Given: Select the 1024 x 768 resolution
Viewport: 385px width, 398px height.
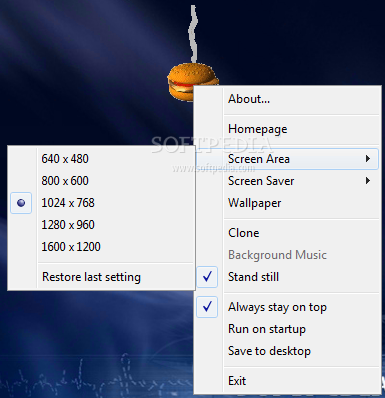Looking at the screenshot, I should 101,203.
